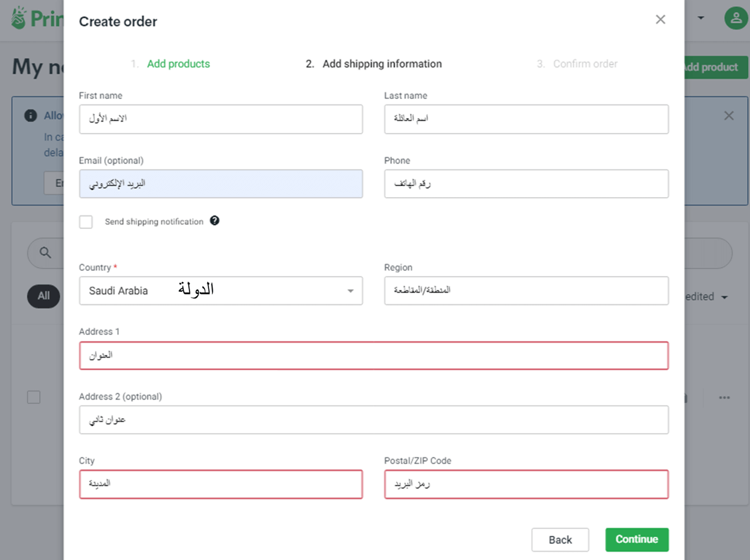
Task: Open the user account avatar icon
Action: coord(736,18)
